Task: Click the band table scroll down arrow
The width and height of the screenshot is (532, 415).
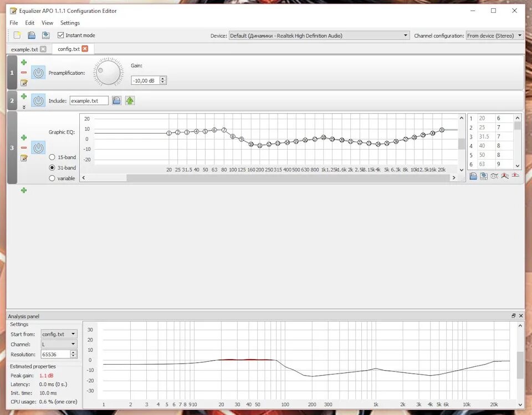Action: tap(518, 166)
